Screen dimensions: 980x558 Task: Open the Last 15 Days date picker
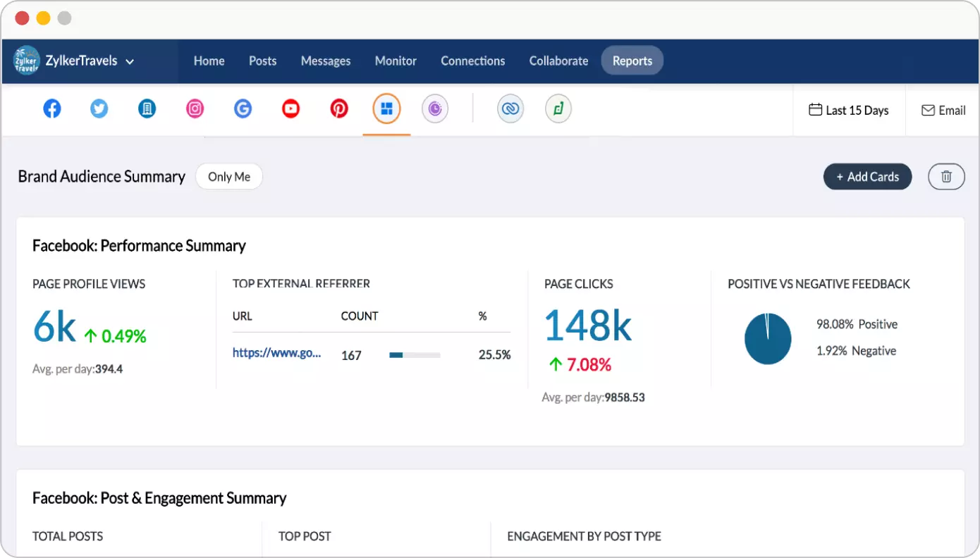tap(849, 111)
